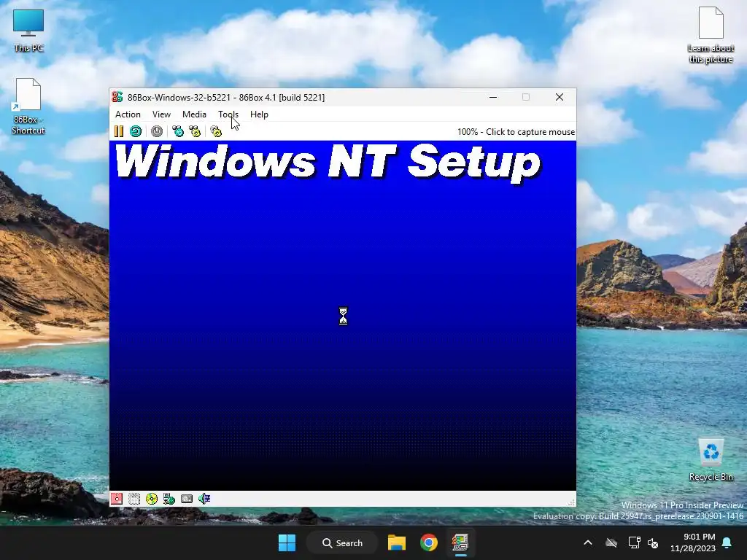Minimize the 86Box window
This screenshot has width=747, height=560.
(493, 97)
